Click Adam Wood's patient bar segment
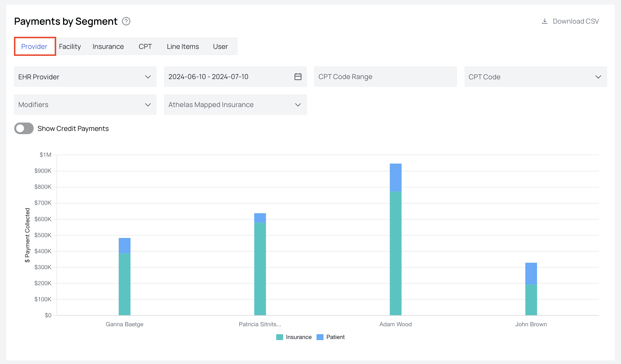Screen dimensions: 621x364 396,178
